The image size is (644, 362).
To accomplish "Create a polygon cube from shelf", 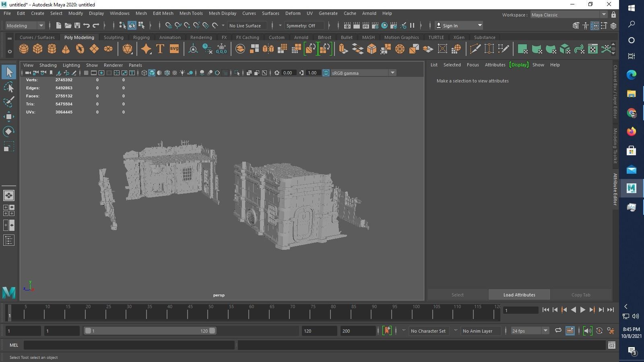I will (38, 49).
